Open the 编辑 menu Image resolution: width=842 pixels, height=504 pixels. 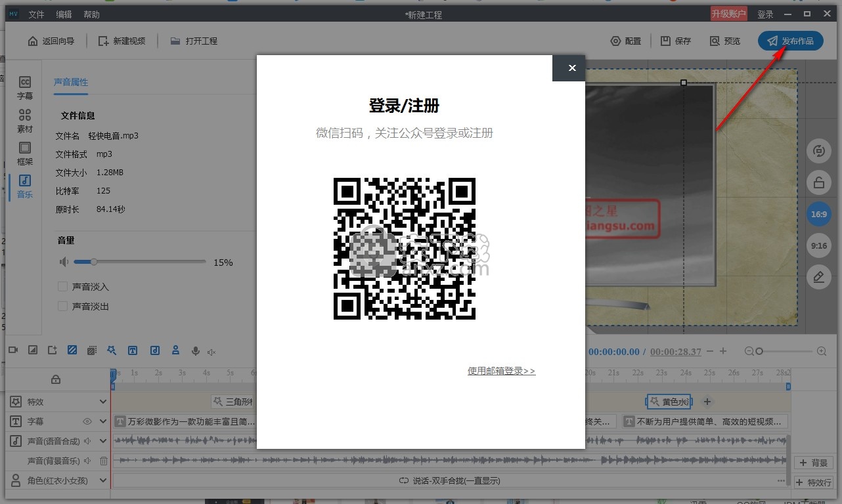64,14
